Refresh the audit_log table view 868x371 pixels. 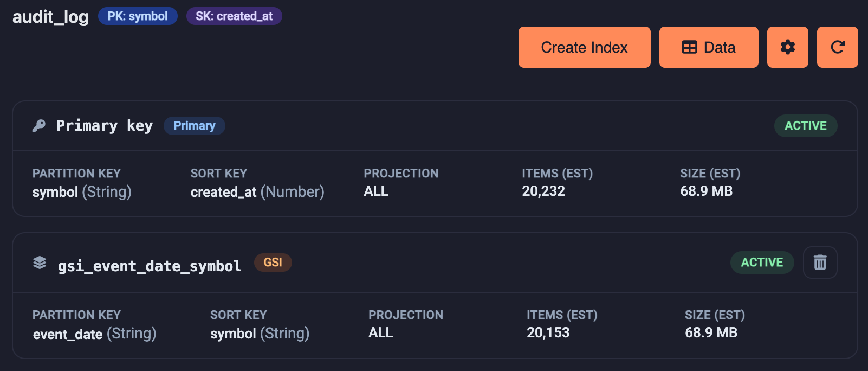[837, 47]
